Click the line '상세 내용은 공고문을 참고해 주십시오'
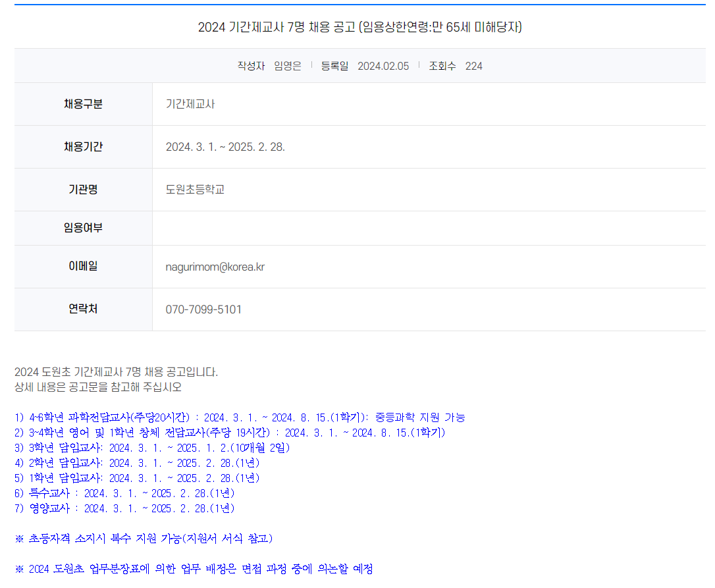 98,387
